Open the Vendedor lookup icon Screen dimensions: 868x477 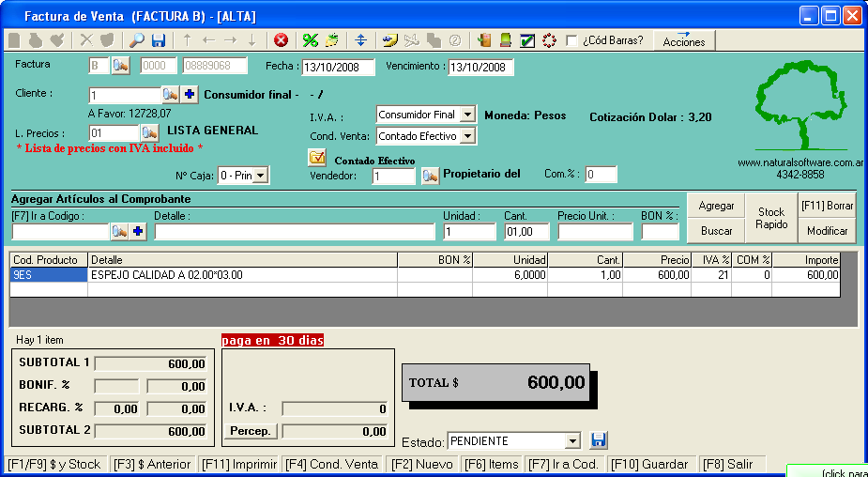(430, 177)
